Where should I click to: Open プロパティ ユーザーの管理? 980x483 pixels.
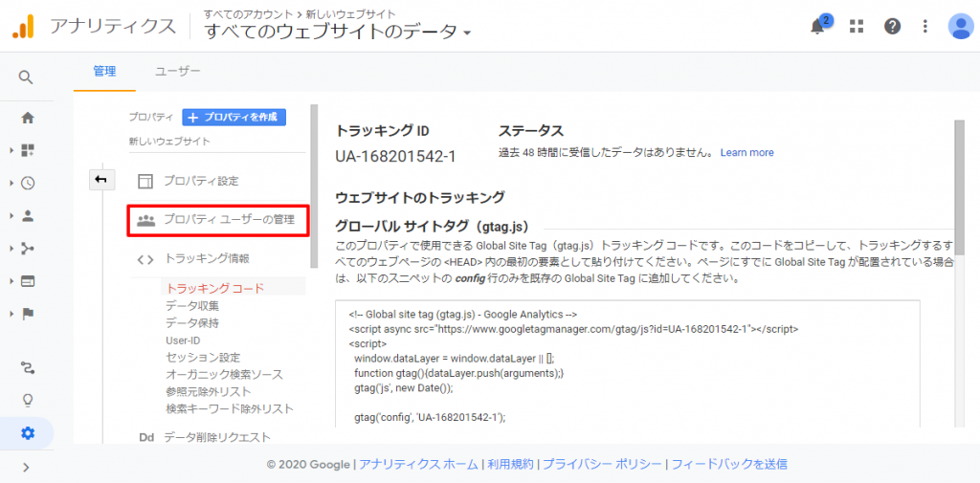point(229,220)
